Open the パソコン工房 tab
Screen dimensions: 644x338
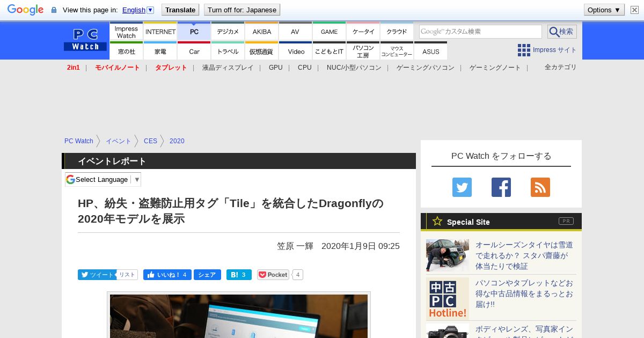pyautogui.click(x=363, y=51)
